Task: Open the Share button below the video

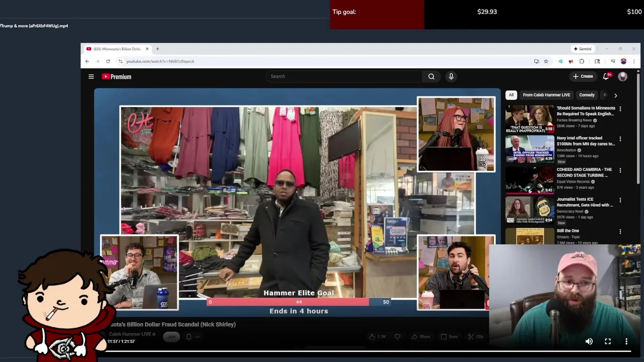Action: pyautogui.click(x=421, y=337)
